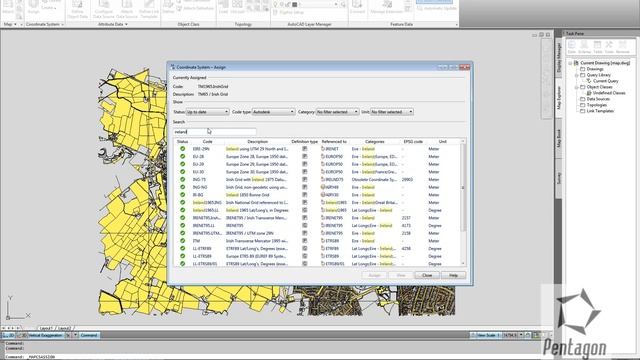Open the AutoCAD layer dropdown in ribbon
Image resolution: width=640 pixels, height=360 pixels.
[x=336, y=4]
